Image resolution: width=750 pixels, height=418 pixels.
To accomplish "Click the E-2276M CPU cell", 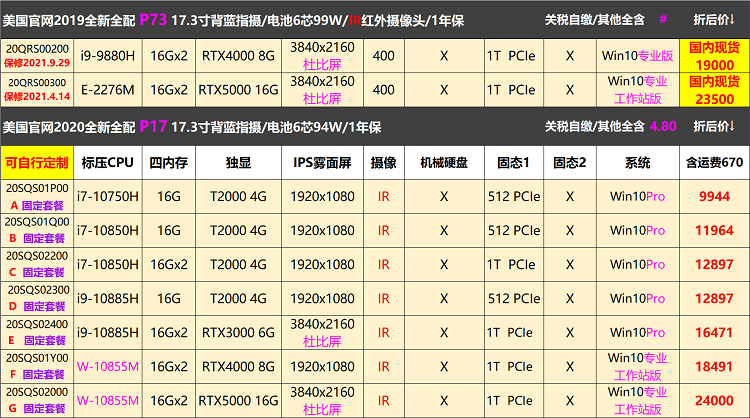I will click(x=108, y=90).
